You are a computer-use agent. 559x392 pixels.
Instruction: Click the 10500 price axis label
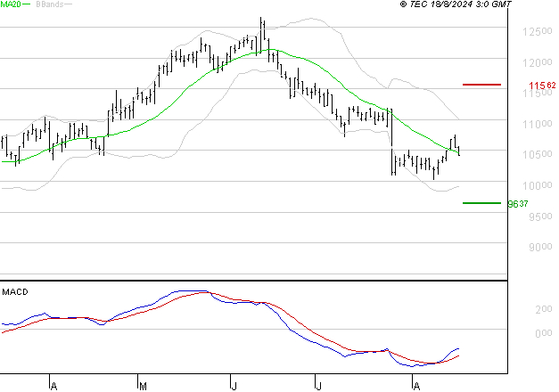pos(538,155)
